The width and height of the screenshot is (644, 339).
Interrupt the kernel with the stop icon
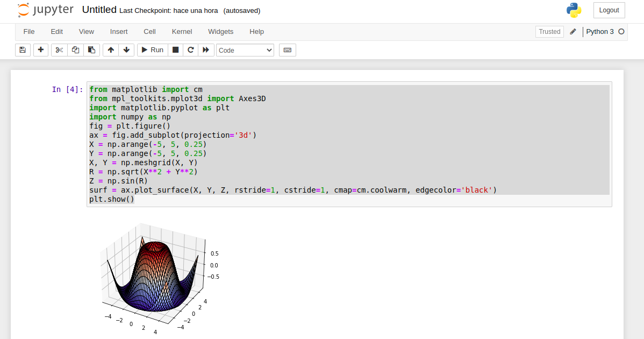click(175, 50)
